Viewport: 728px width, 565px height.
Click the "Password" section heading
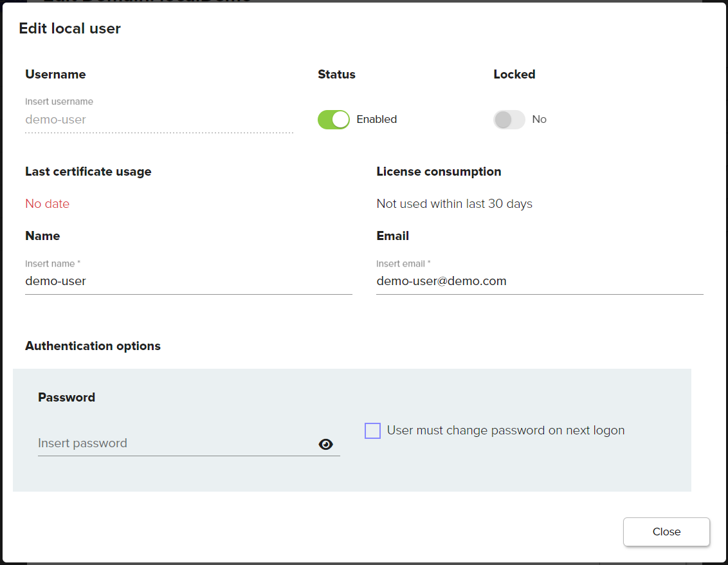pyautogui.click(x=66, y=398)
